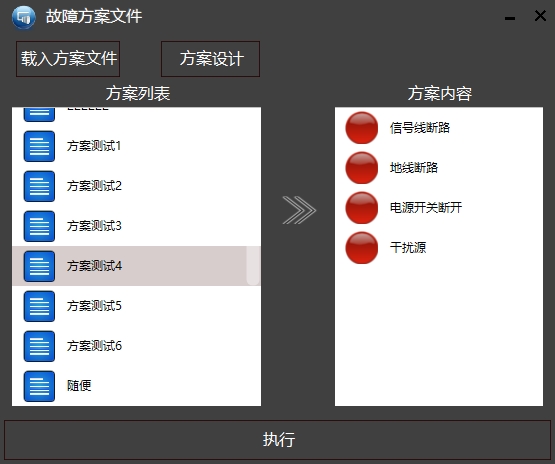Click the 执行 button
This screenshot has width=555, height=464.
tap(278, 440)
